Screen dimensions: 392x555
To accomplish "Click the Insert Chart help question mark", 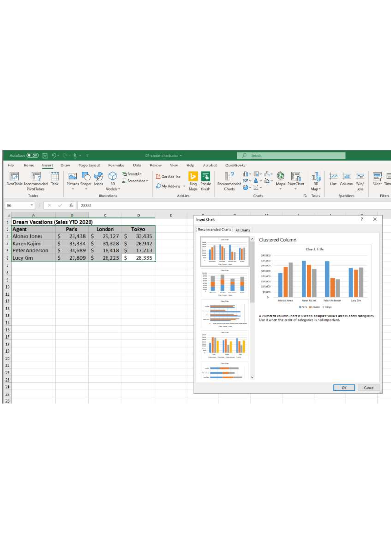I will [362, 219].
